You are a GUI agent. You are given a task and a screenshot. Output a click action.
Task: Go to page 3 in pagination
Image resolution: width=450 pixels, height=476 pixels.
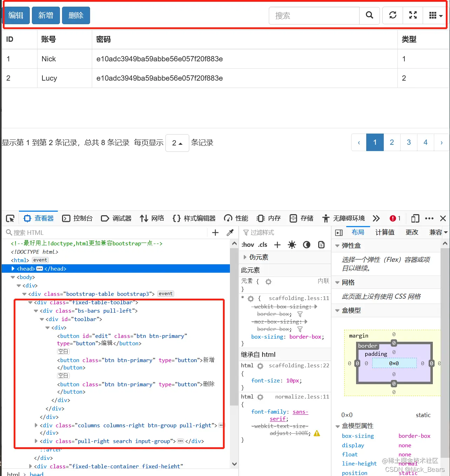click(x=409, y=142)
